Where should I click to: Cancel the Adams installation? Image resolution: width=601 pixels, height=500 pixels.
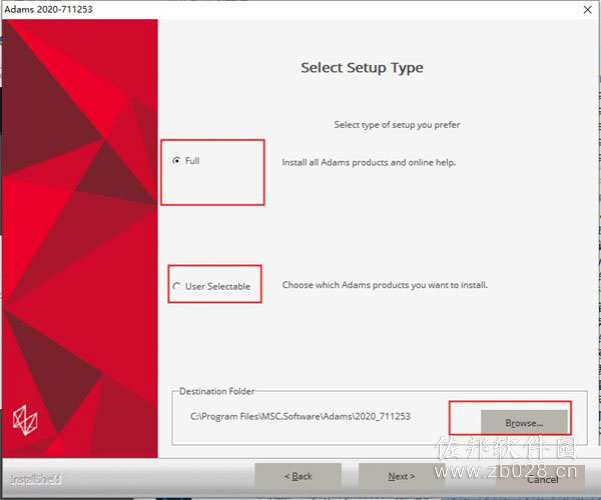542,479
